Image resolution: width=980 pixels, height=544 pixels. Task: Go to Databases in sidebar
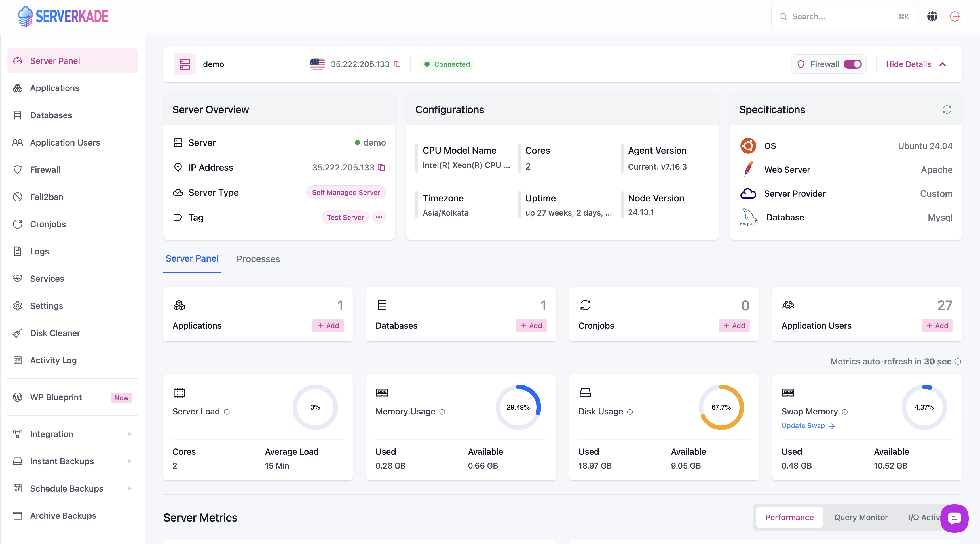click(x=72, y=115)
